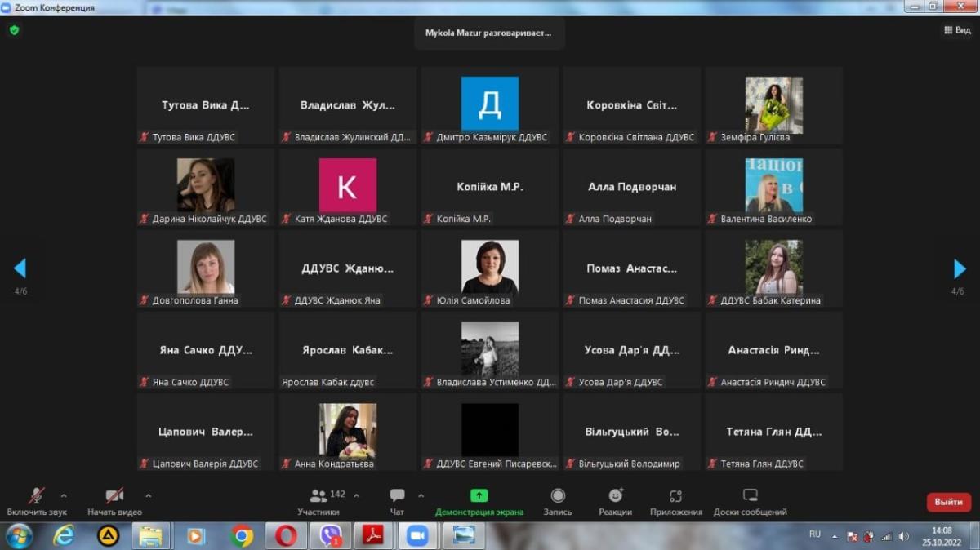Click the RU language indicator in tray

(814, 534)
